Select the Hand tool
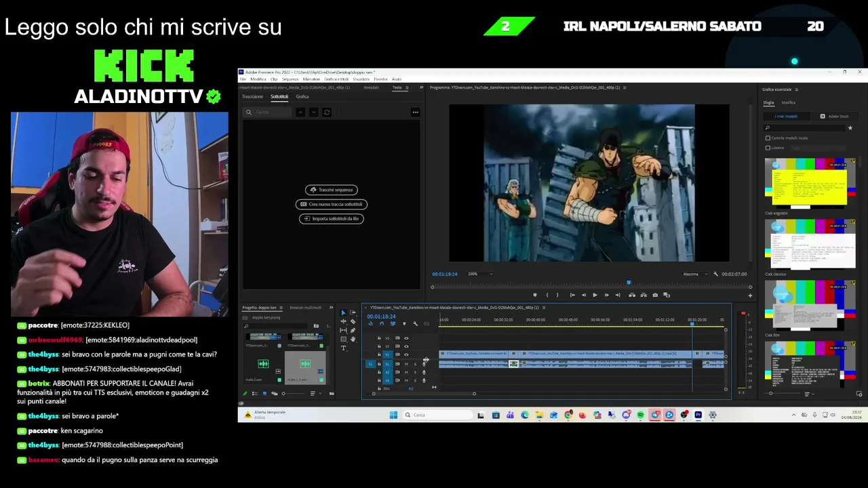The image size is (868, 488). pos(353,339)
